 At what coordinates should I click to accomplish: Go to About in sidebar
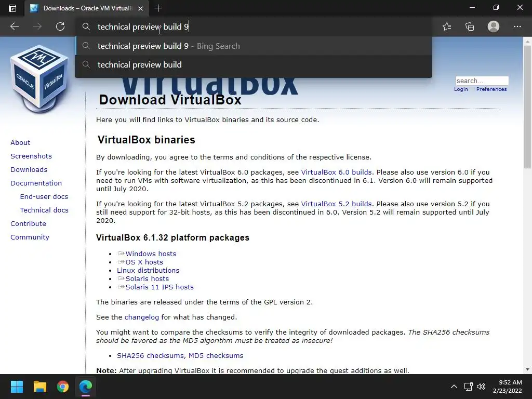tap(20, 142)
